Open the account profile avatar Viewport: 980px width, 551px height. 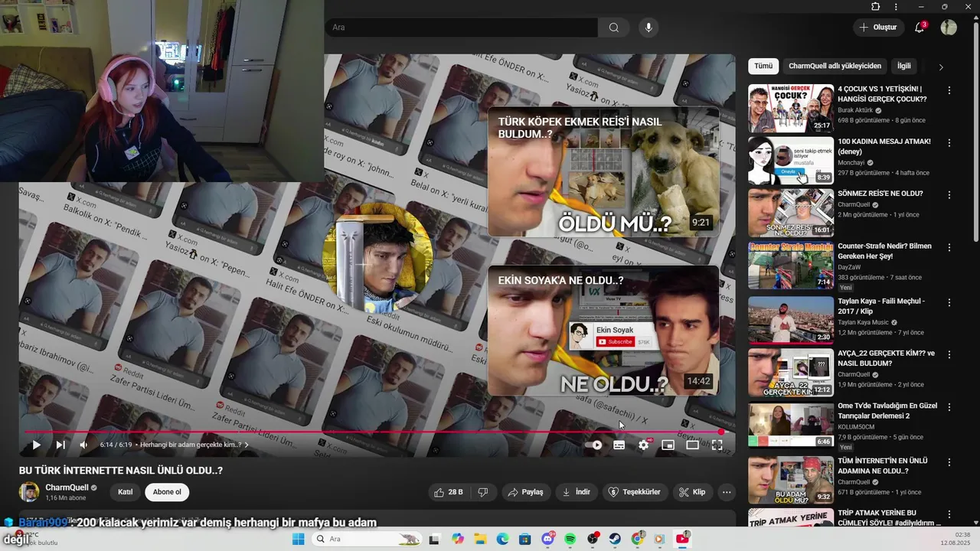click(x=949, y=28)
